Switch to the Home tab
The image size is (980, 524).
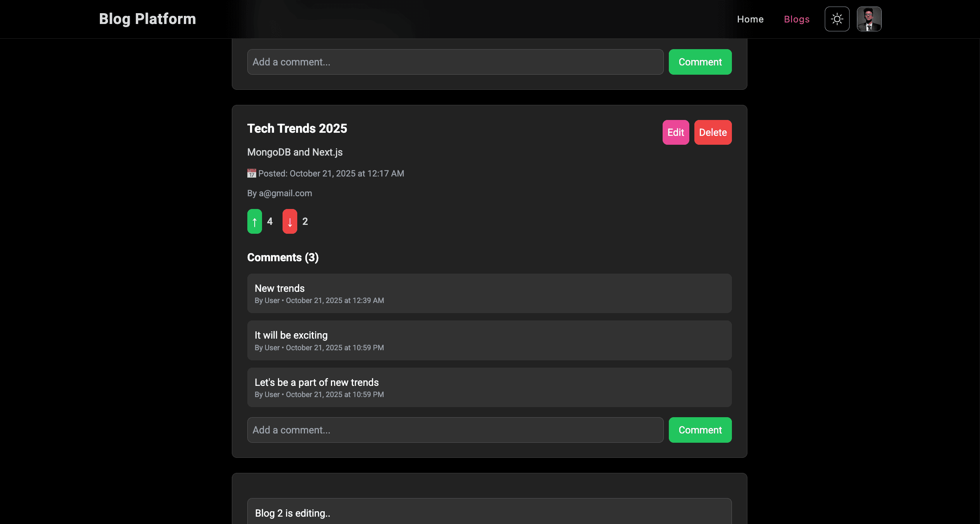point(750,19)
